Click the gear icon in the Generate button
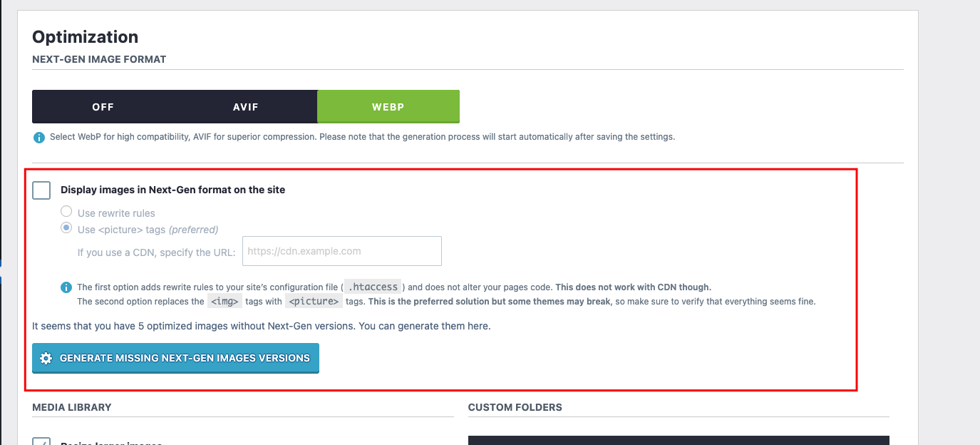Image resolution: width=980 pixels, height=445 pixels. (x=46, y=358)
